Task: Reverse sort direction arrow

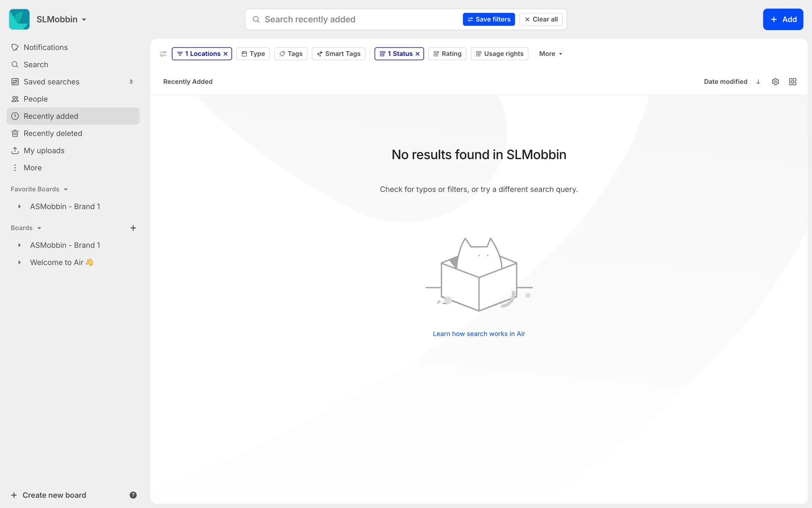Action: tap(758, 82)
